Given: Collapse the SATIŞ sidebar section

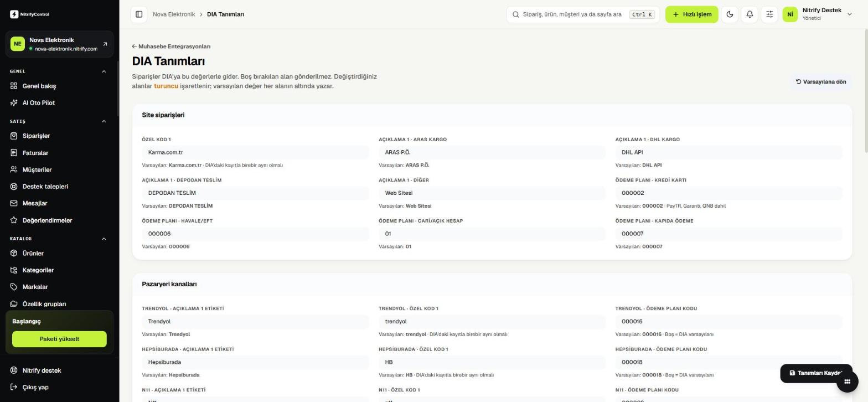Looking at the screenshot, I should (x=104, y=121).
